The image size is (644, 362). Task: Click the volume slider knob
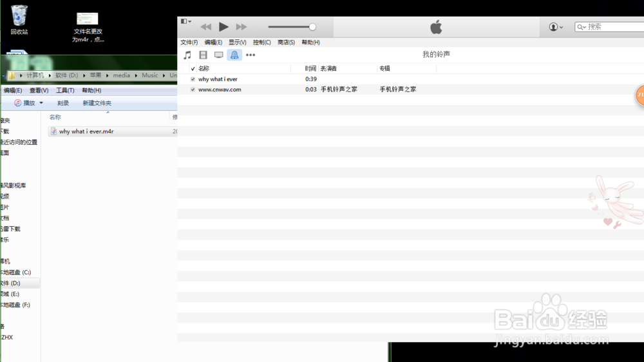point(312,27)
